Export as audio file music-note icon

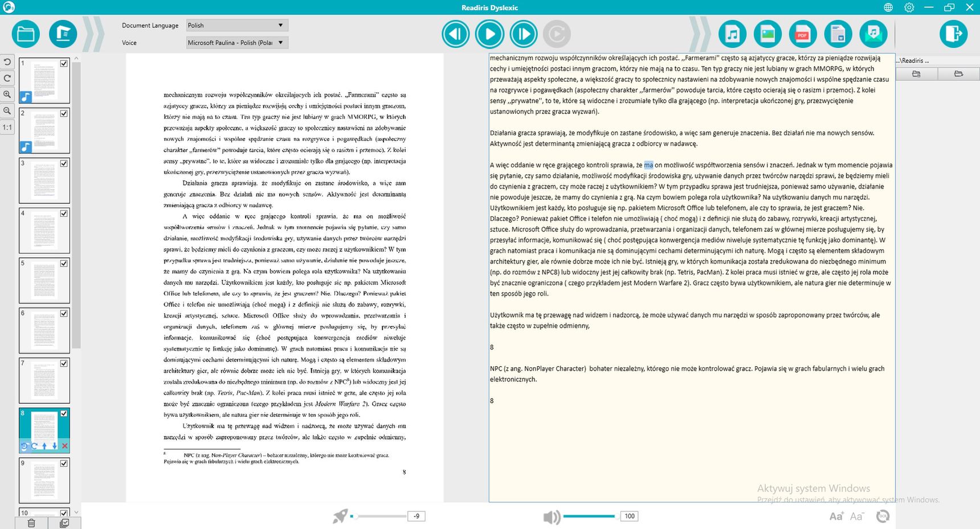pos(732,34)
